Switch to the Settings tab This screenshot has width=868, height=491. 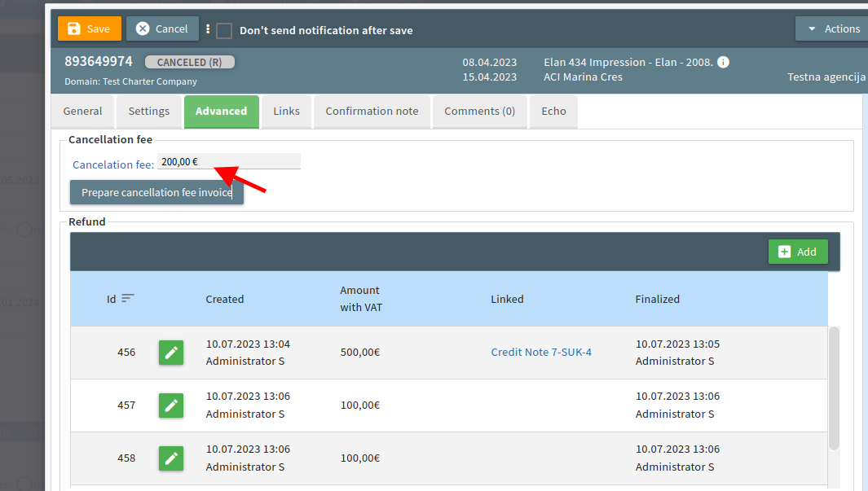click(149, 111)
